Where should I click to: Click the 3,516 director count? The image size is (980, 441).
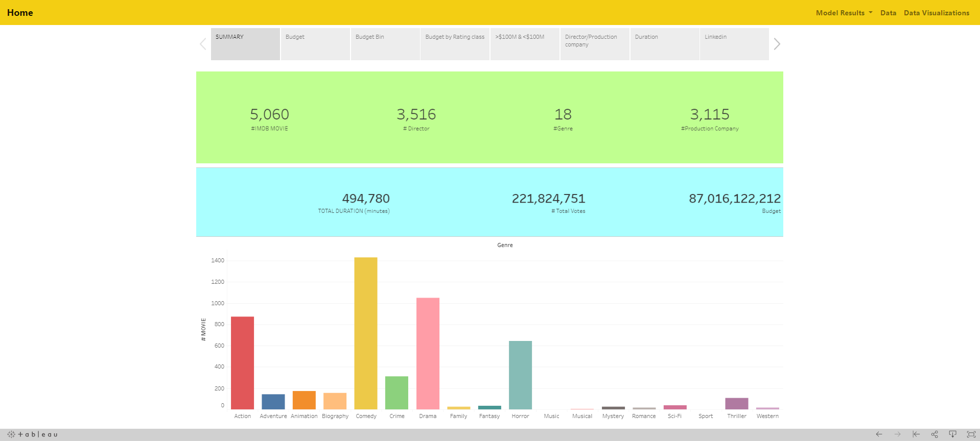click(x=416, y=114)
